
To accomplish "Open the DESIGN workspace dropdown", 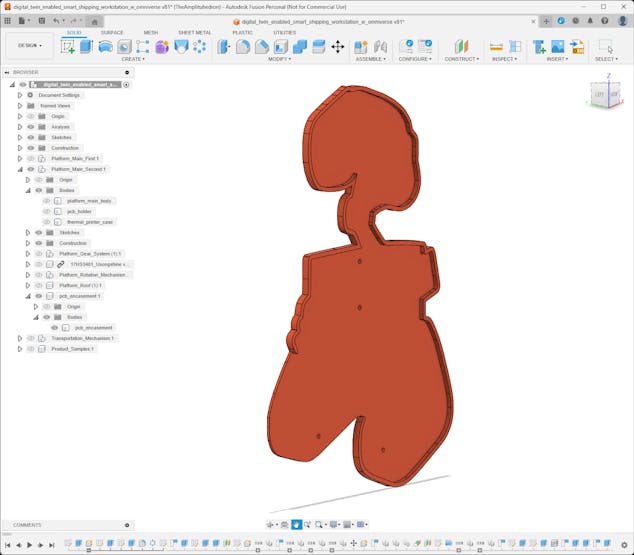I will tap(29, 45).
